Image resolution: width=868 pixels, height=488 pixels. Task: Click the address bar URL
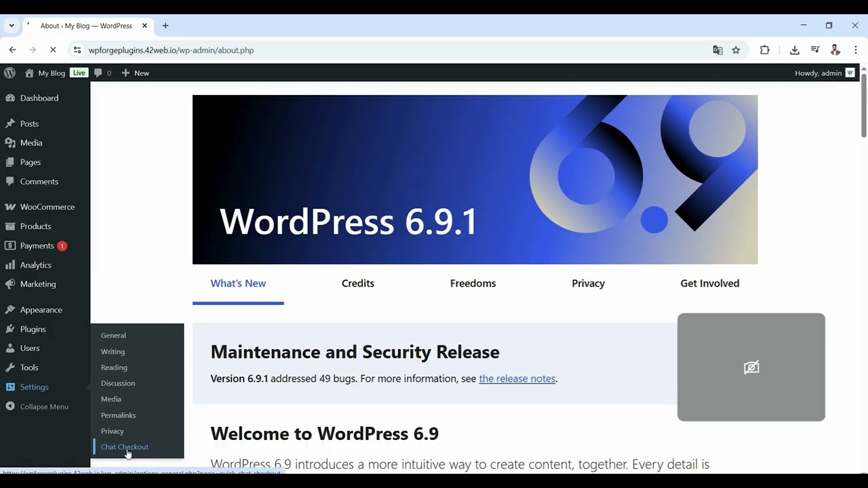pos(172,50)
